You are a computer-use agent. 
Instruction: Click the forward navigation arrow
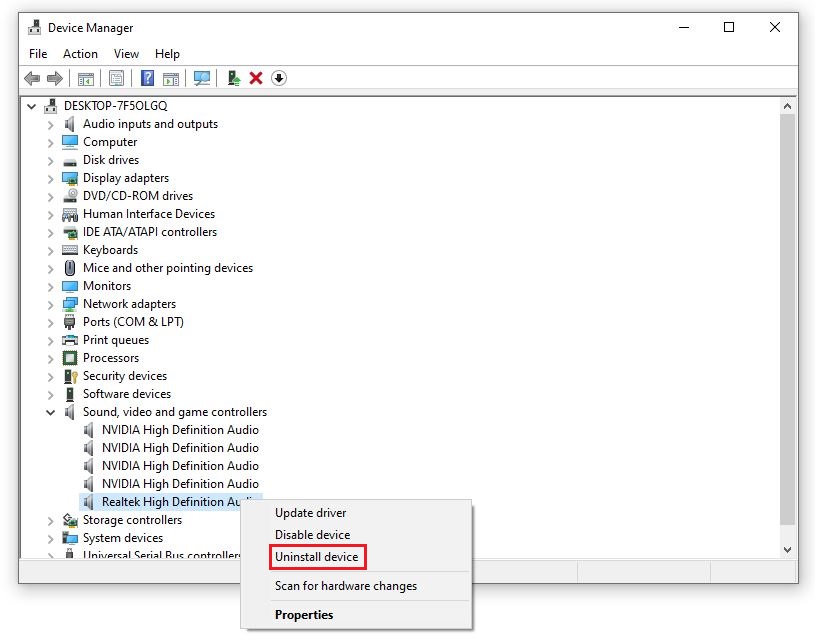pos(55,78)
